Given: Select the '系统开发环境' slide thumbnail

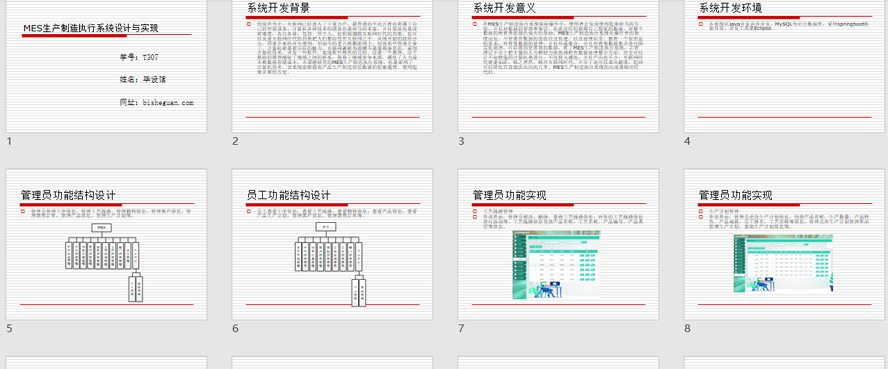Looking at the screenshot, I should tap(784, 66).
